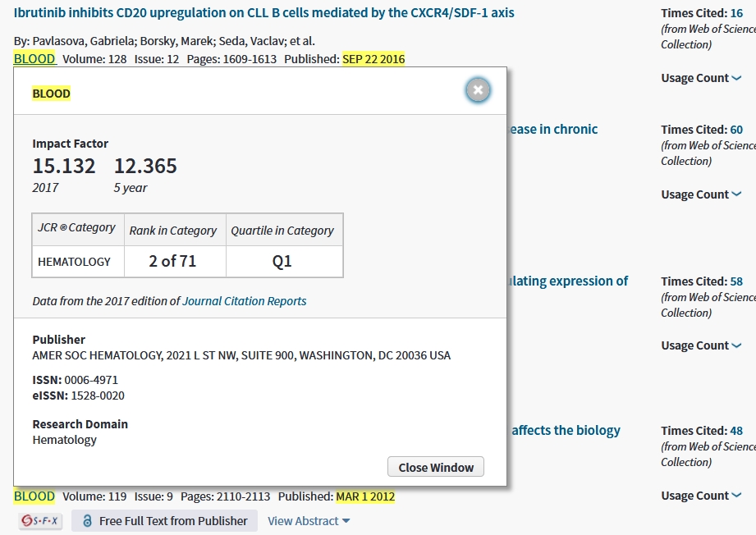Expand Usage Count below Times Cited 58
The height and width of the screenshot is (535, 756).
(x=701, y=345)
